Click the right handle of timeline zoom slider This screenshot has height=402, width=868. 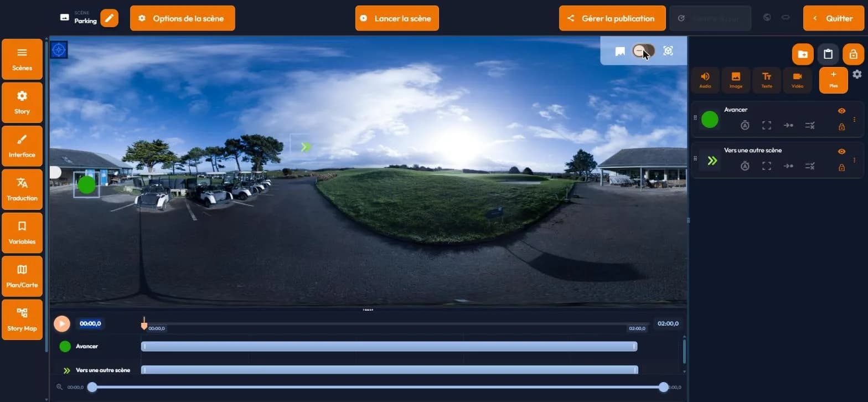(x=663, y=387)
